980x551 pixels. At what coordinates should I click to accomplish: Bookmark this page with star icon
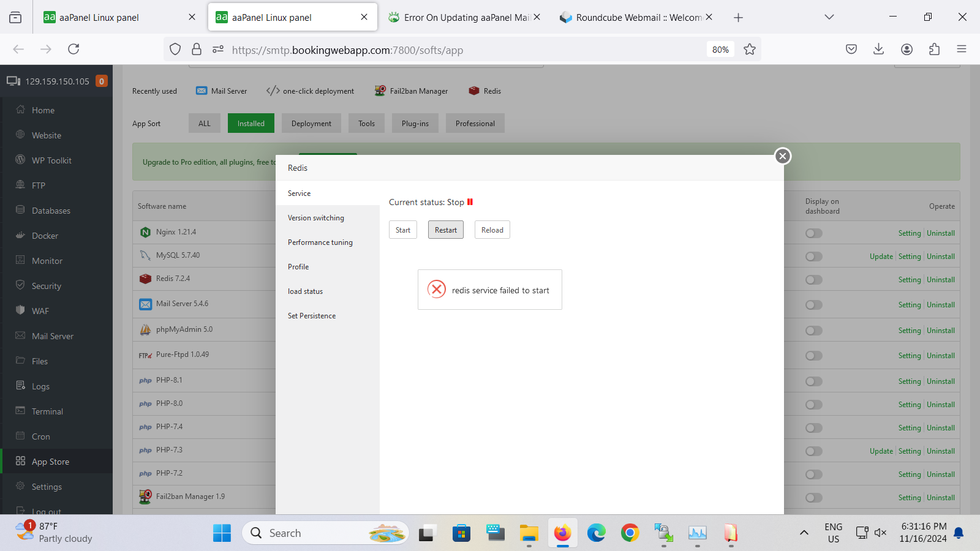coord(749,50)
